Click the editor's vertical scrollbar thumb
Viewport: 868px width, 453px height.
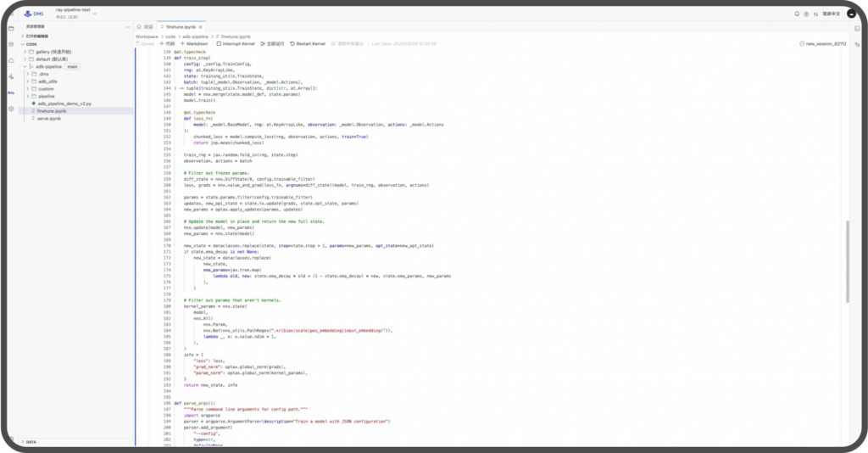(848, 261)
